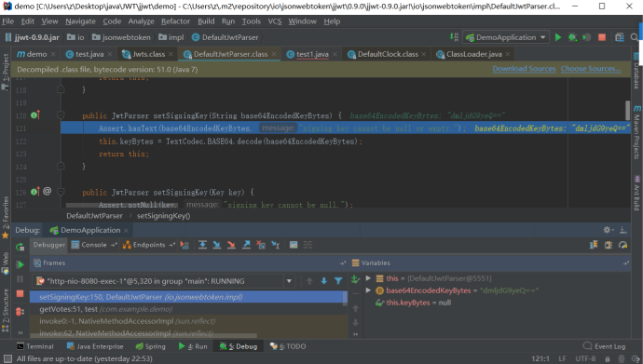Toggle breakpoint at line 120
This screenshot has height=364, width=643.
34,115
